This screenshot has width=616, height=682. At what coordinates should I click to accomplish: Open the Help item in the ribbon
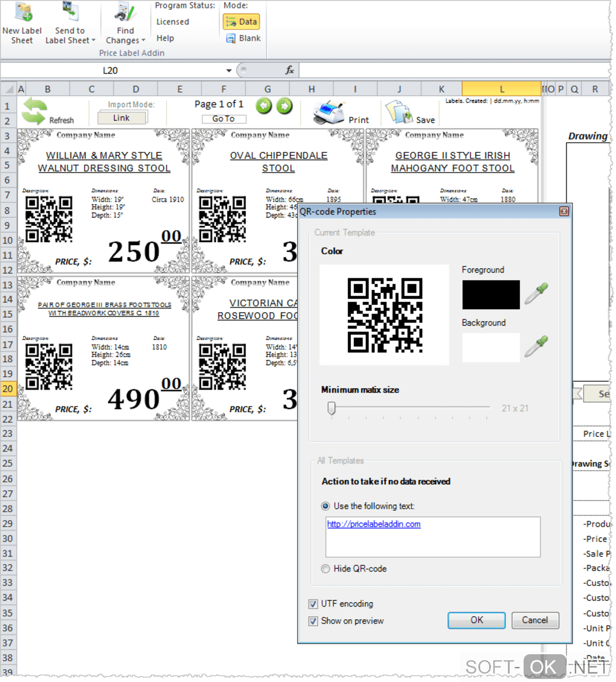(x=165, y=38)
